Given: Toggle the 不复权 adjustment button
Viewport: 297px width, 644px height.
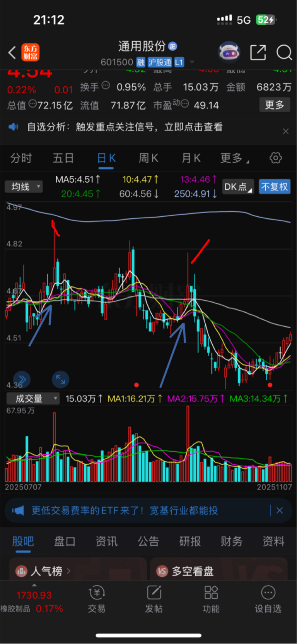Looking at the screenshot, I should tap(275, 187).
